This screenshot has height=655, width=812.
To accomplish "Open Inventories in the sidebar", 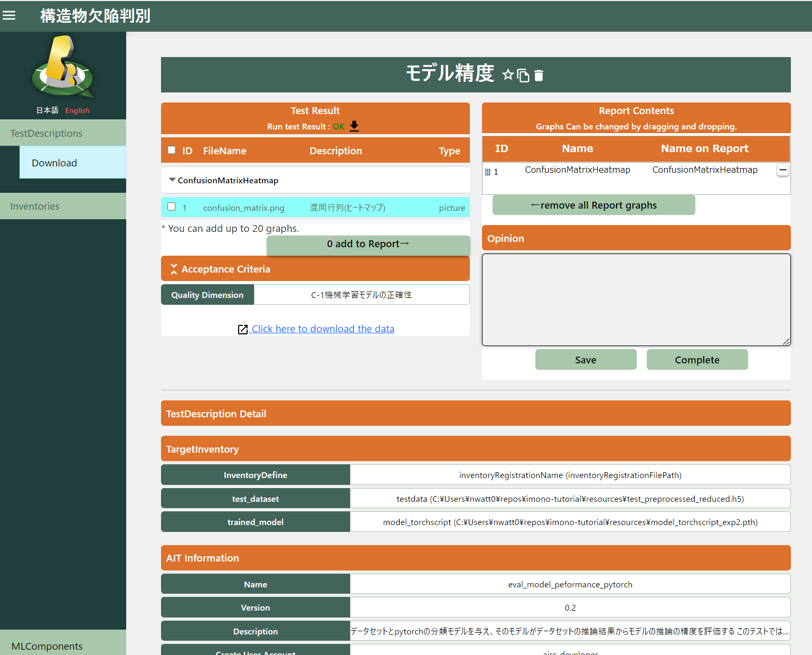I will 35,206.
